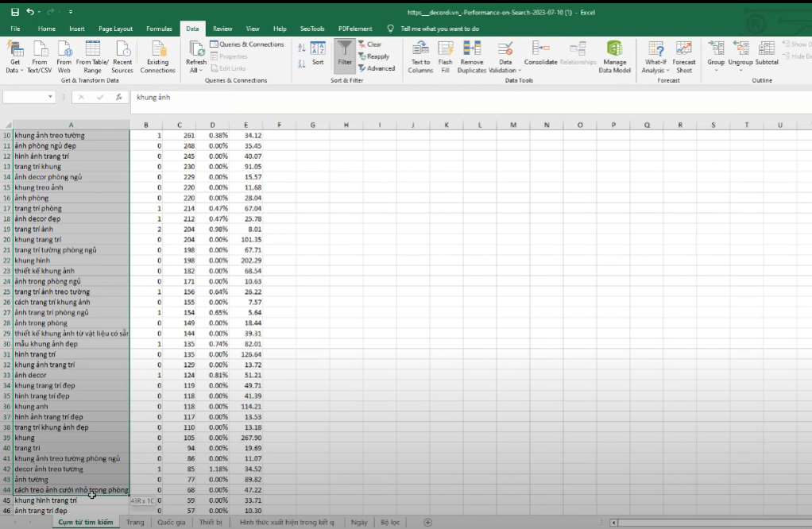
Task: Switch to the Formulas tab
Action: [159, 29]
